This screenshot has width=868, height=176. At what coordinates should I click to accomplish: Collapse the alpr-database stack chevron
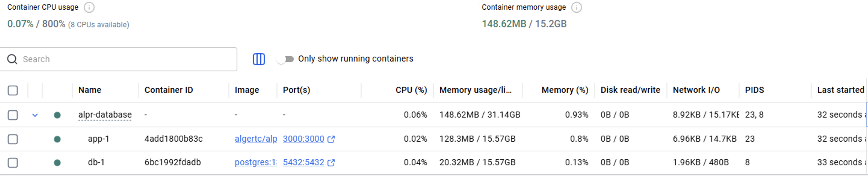(x=35, y=115)
